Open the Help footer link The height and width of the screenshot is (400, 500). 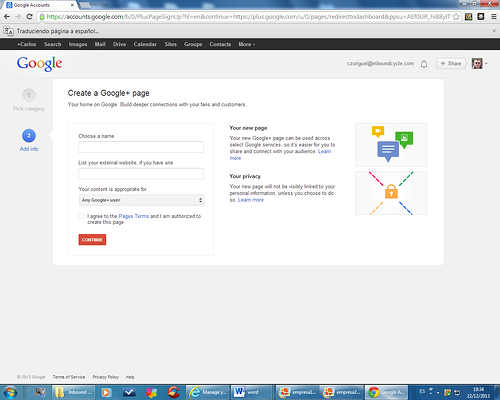130,377
